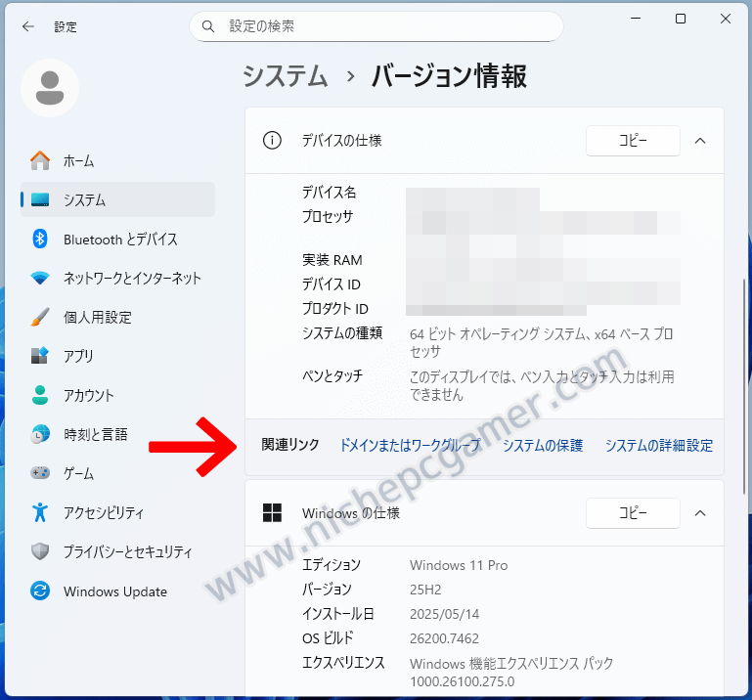This screenshot has height=700, width=752.
Task: Open the アプリ icon in sidebar
Action: tap(40, 356)
